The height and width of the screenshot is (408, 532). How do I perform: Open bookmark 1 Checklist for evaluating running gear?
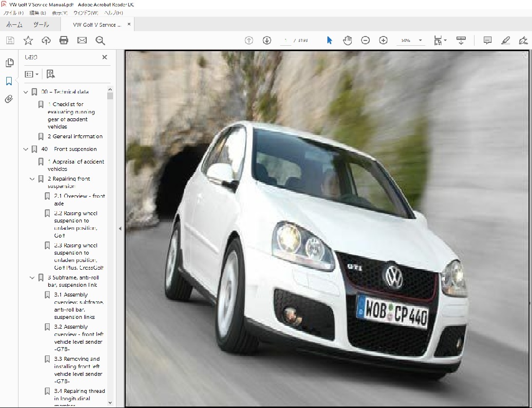tap(71, 115)
